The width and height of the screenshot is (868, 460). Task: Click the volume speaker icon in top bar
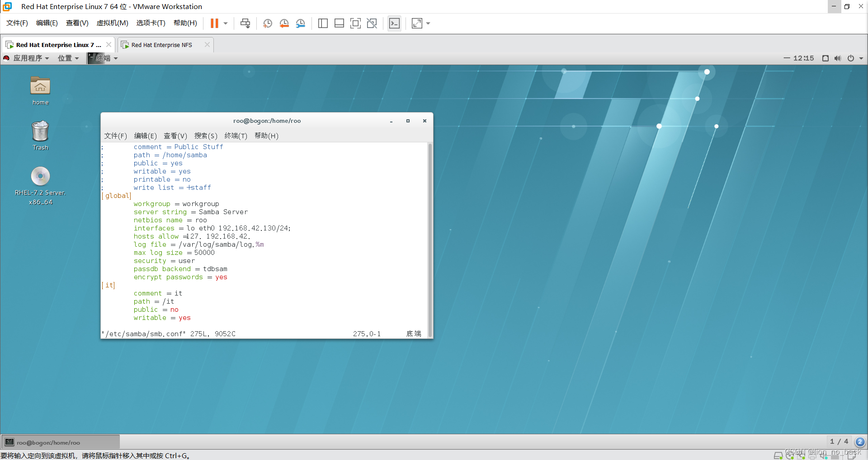click(838, 58)
